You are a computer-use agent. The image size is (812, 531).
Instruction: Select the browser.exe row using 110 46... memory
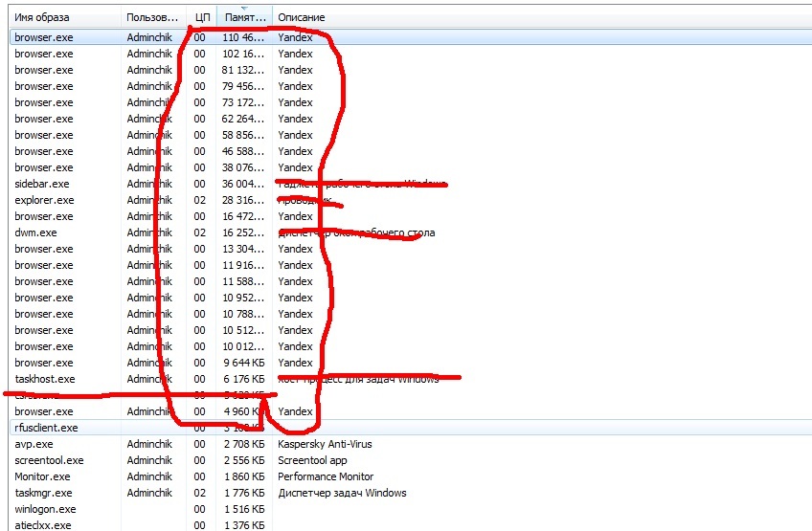411,37
